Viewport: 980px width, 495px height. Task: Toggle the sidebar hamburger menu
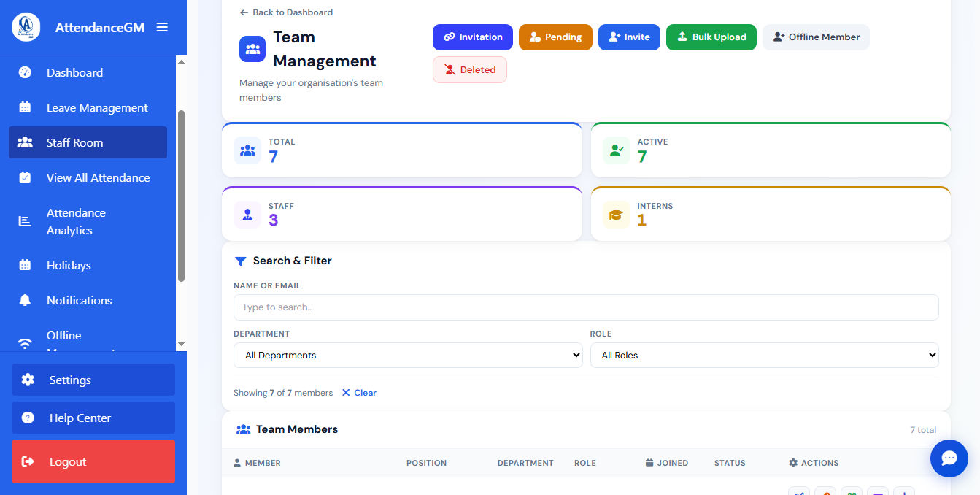point(162,27)
